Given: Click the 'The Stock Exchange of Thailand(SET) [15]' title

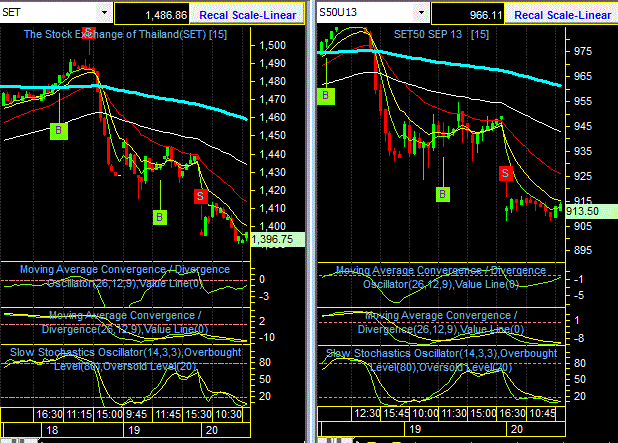Looking at the screenshot, I should 125,34.
